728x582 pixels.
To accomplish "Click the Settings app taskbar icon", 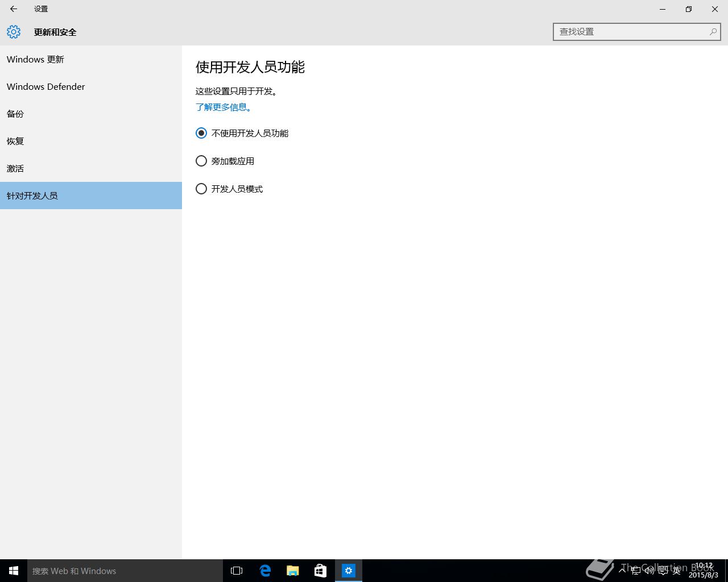I will (x=349, y=571).
